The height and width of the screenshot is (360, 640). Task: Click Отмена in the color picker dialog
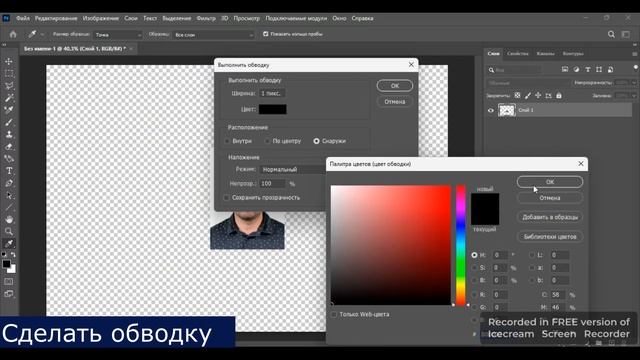pos(550,198)
